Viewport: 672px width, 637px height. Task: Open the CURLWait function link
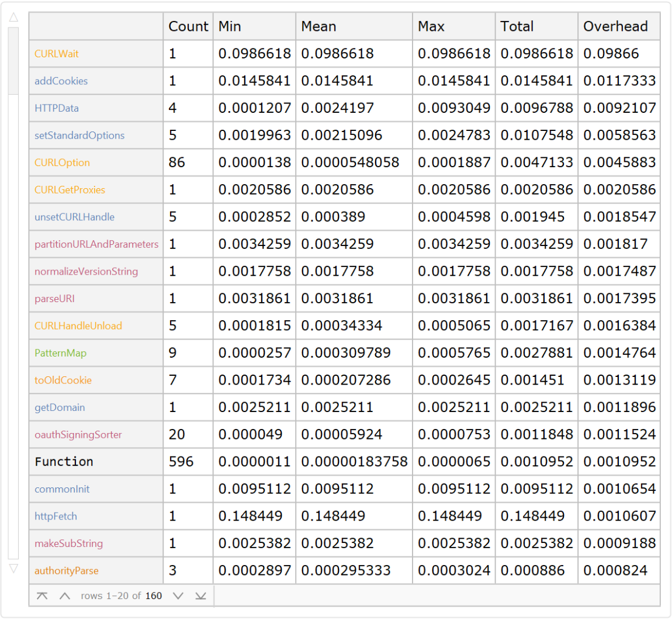[56, 54]
